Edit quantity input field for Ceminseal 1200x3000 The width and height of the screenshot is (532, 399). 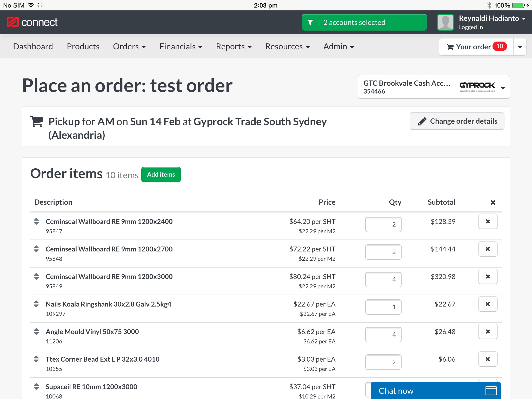[383, 280]
